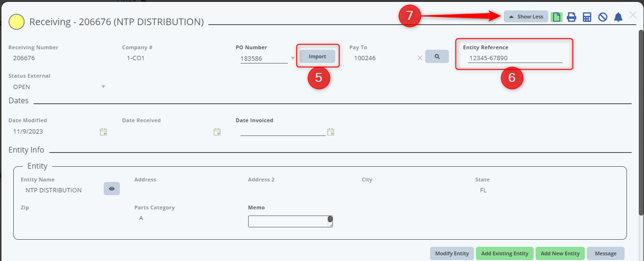The width and height of the screenshot is (644, 261).
Task: Open Date Received calendar picker
Action: [x=217, y=132]
